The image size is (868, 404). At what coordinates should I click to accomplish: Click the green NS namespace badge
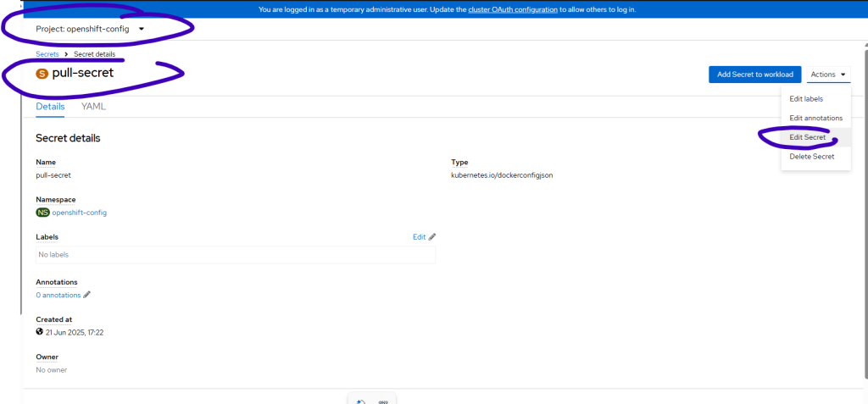point(42,213)
